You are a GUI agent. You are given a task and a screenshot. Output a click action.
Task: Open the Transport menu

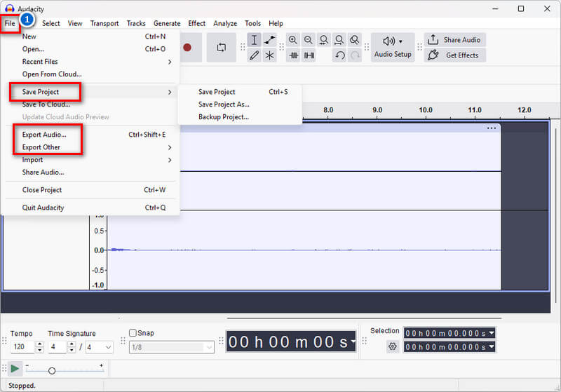coord(104,24)
